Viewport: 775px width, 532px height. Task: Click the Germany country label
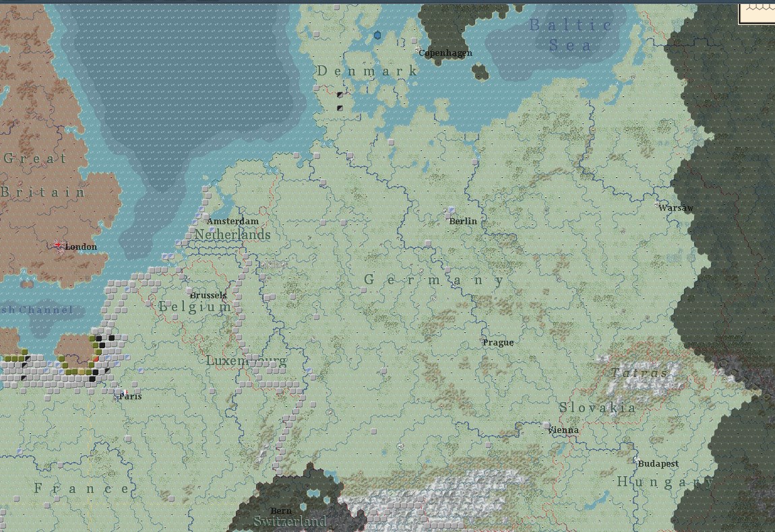click(x=434, y=280)
